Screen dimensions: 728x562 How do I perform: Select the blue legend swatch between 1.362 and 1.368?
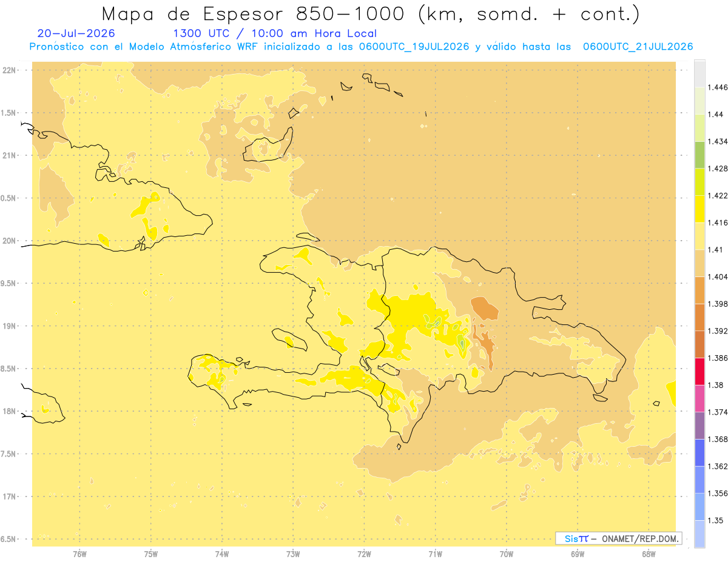tap(699, 452)
